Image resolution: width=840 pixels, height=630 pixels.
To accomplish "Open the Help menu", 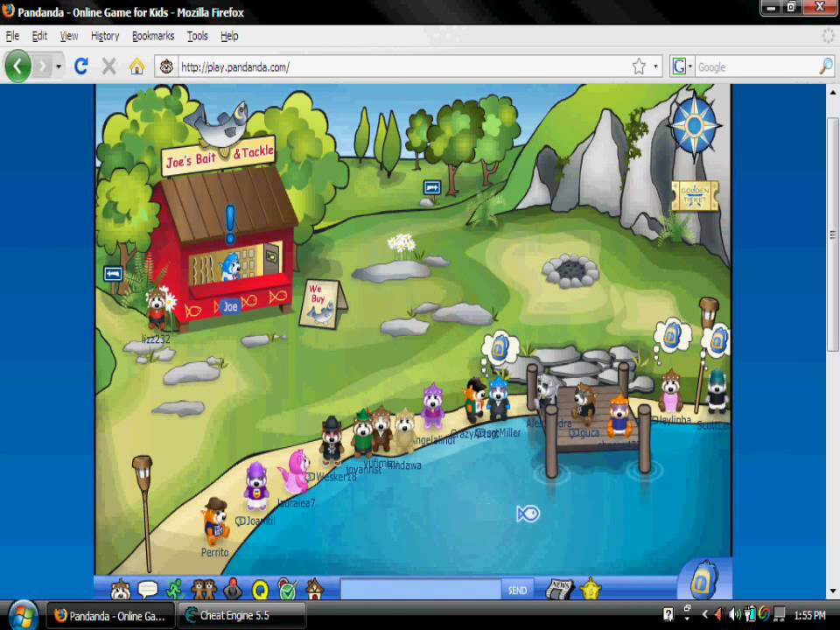I will 229,36.
